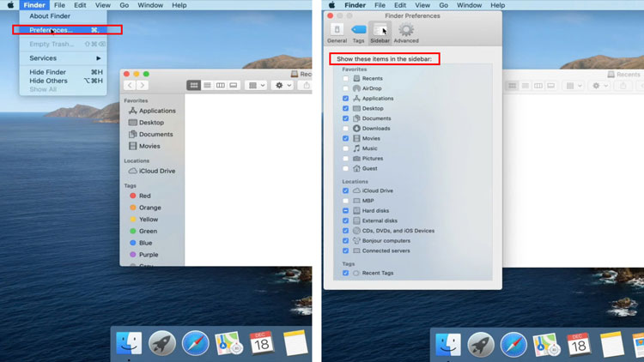Choose About Finder from the open menu

pos(50,16)
